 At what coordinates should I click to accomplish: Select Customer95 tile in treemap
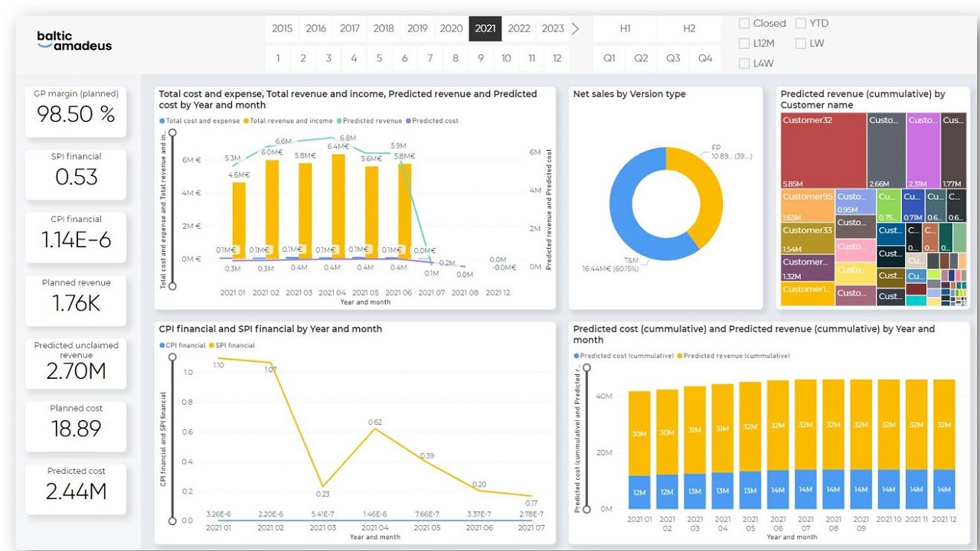(808, 205)
